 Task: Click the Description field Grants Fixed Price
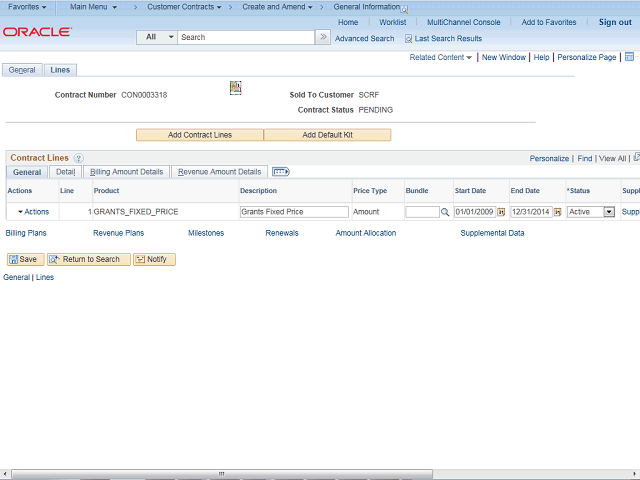(294, 212)
